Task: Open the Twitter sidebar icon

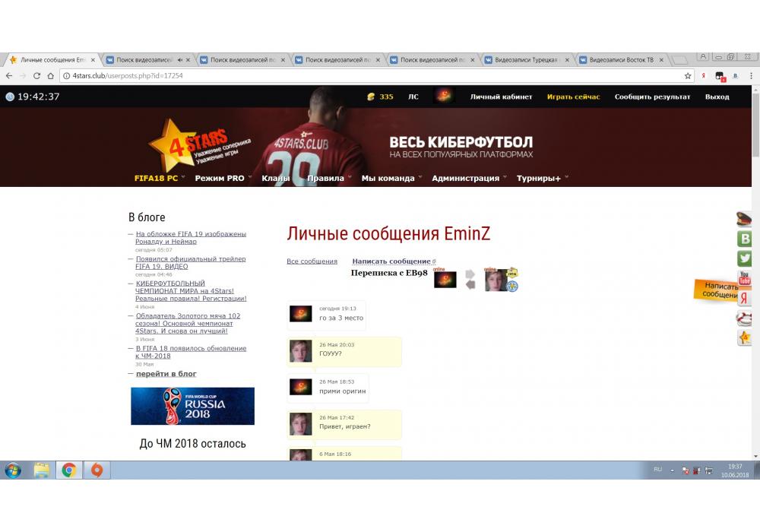Action: point(745,258)
